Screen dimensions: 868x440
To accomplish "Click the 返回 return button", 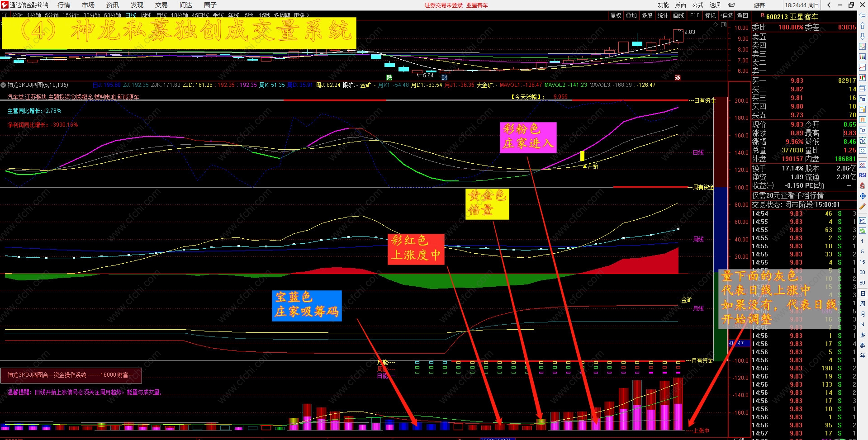I will click(x=743, y=15).
